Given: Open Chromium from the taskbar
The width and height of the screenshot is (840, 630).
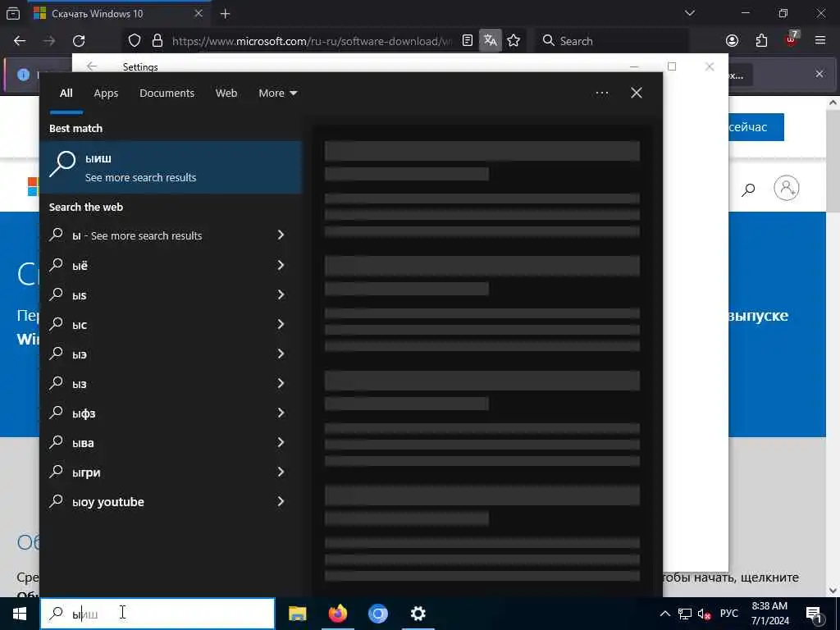Looking at the screenshot, I should click(377, 614).
